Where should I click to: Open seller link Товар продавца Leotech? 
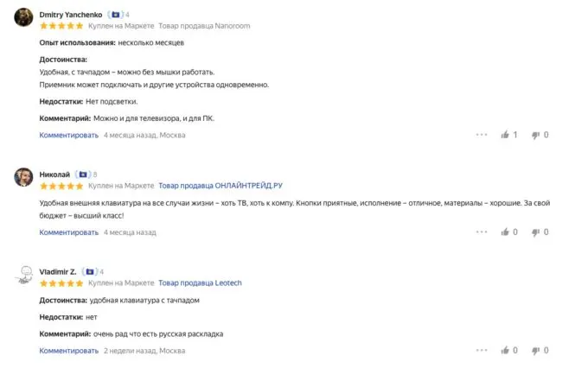click(x=201, y=283)
